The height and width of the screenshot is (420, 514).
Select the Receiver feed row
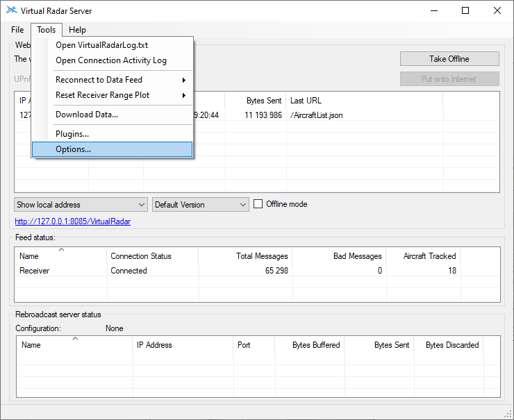(257, 271)
